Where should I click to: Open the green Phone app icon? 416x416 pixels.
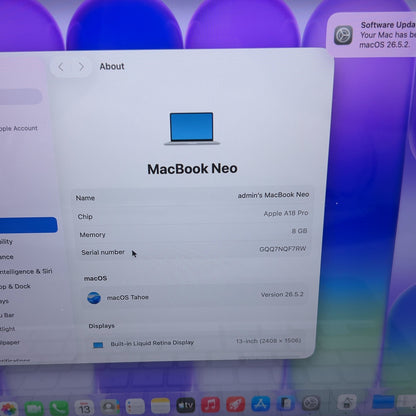pyautogui.click(x=59, y=408)
